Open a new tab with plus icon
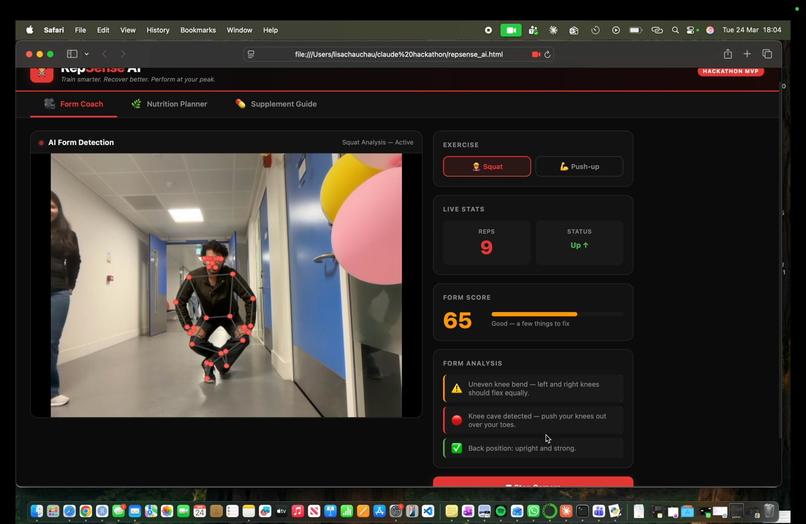806x524 pixels. point(747,54)
